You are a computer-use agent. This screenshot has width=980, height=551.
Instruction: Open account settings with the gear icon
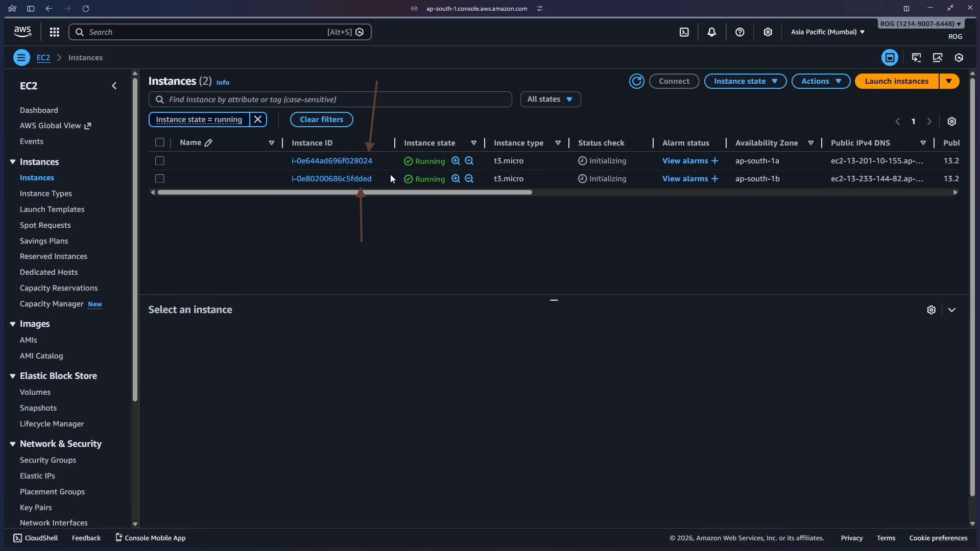[768, 32]
